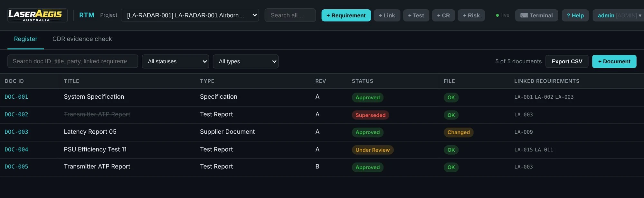Focus the document search field

[73, 61]
